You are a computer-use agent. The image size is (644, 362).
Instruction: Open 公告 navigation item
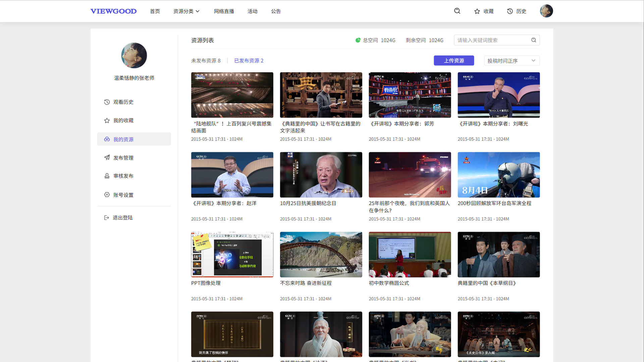coord(276,11)
